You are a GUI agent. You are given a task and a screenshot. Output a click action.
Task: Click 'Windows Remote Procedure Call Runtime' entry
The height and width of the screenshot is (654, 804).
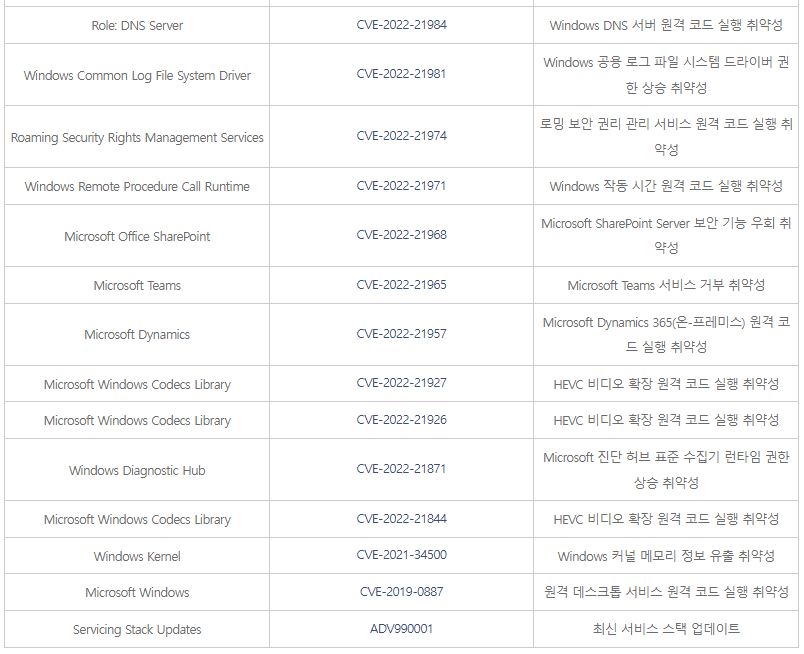coord(137,187)
